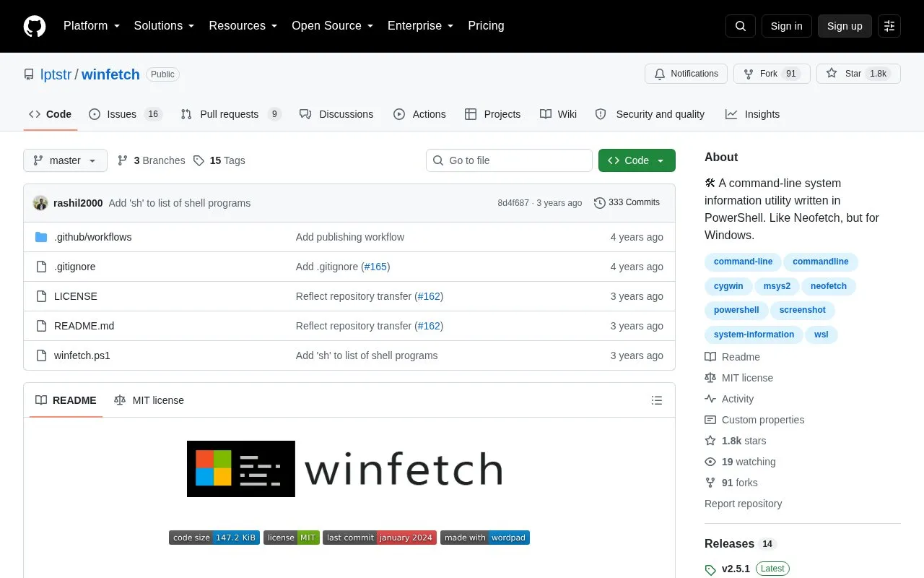Click the commit history clock icon
The height and width of the screenshot is (578, 924).
pyautogui.click(x=600, y=203)
